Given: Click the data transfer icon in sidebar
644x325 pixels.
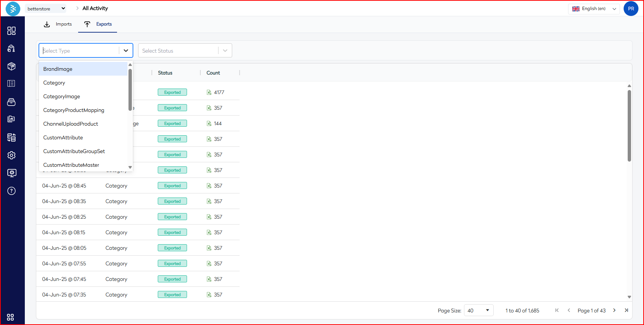Looking at the screenshot, I should pyautogui.click(x=11, y=137).
